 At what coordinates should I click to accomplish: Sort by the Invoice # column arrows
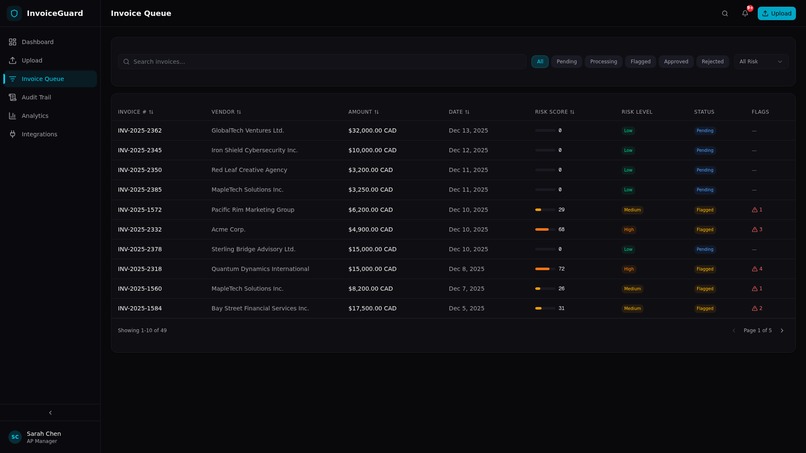point(151,112)
